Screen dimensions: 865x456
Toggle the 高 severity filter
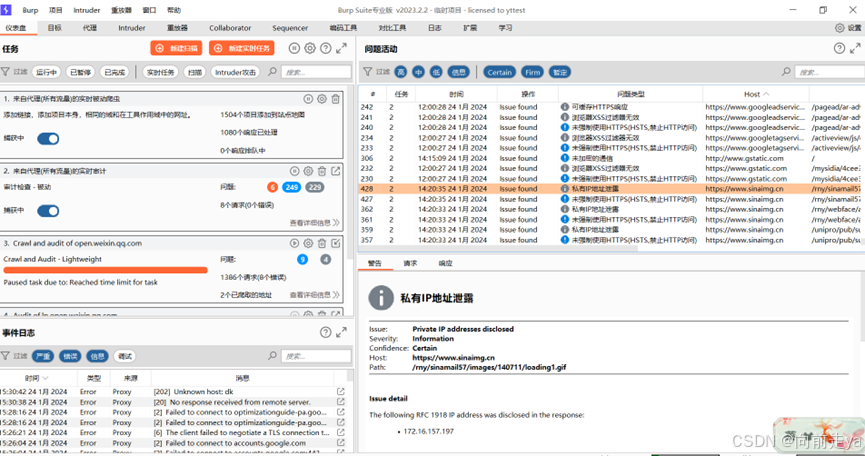(x=401, y=72)
